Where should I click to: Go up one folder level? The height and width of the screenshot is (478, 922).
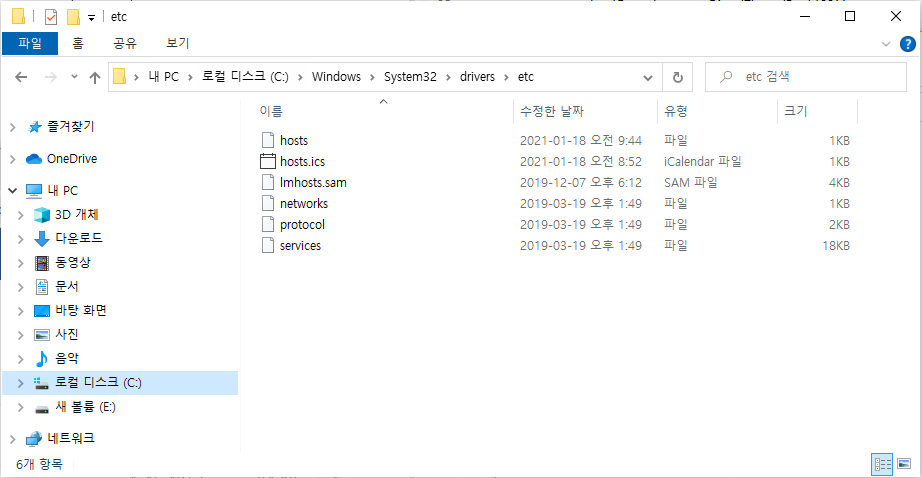[x=95, y=77]
